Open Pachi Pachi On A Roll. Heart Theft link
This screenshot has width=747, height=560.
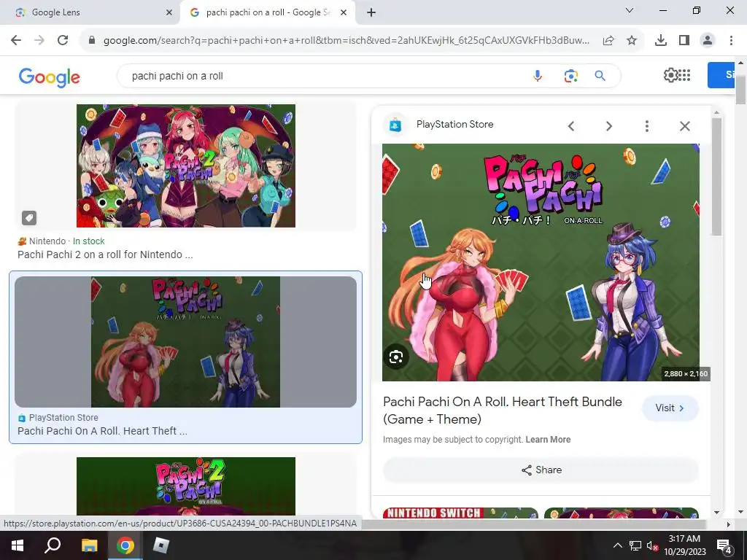pyautogui.click(x=102, y=431)
